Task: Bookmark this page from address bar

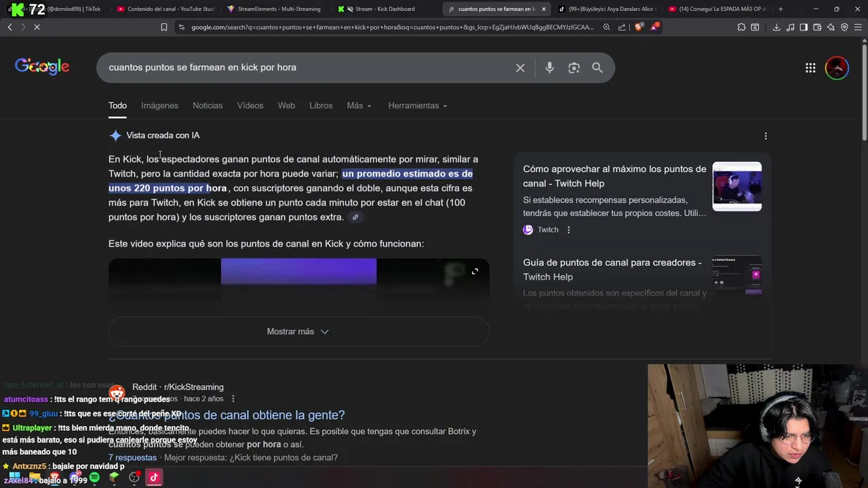Action: pos(163,27)
